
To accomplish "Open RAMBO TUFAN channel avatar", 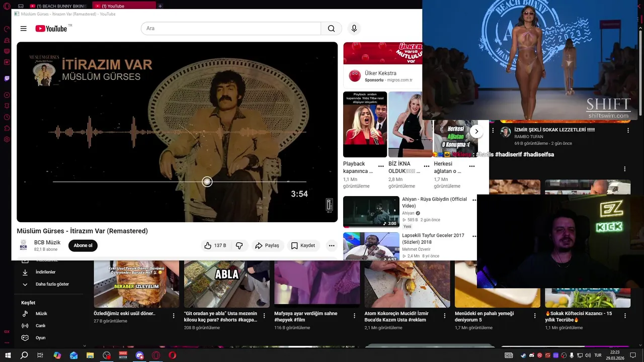I will [506, 132].
